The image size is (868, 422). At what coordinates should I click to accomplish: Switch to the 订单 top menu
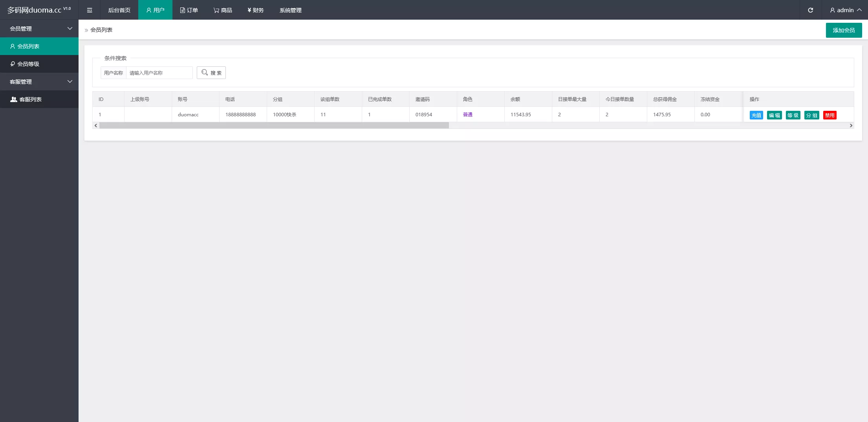(189, 10)
